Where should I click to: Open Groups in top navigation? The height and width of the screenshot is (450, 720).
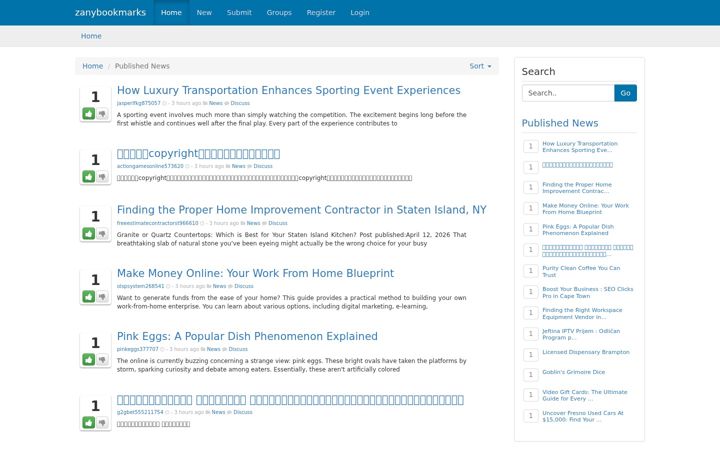[279, 12]
